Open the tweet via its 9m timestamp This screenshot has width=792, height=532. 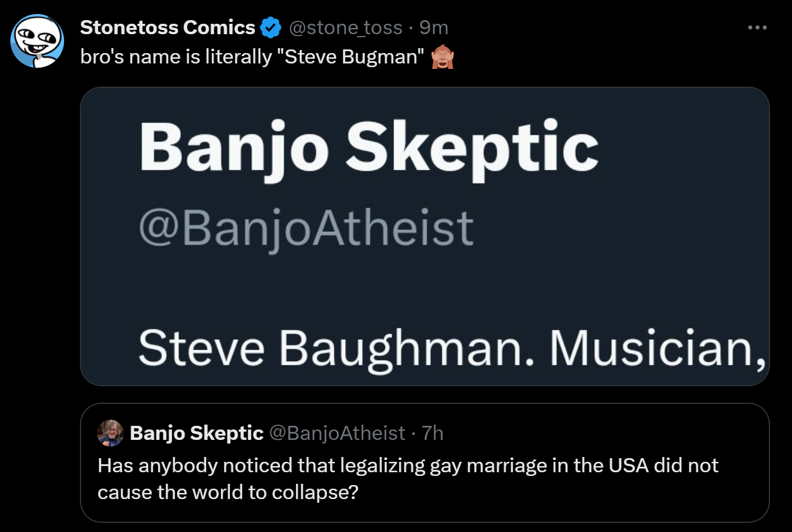[434, 27]
